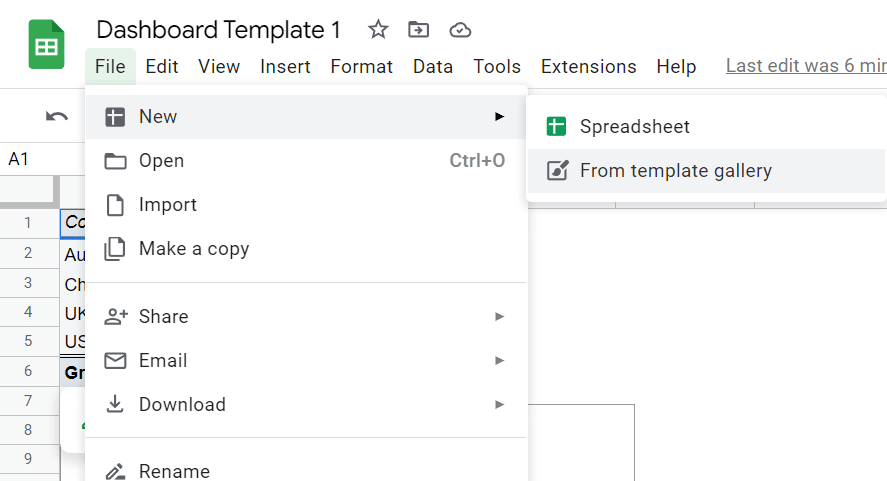The image size is (887, 481).
Task: Select row header 5
Action: (x=28, y=341)
